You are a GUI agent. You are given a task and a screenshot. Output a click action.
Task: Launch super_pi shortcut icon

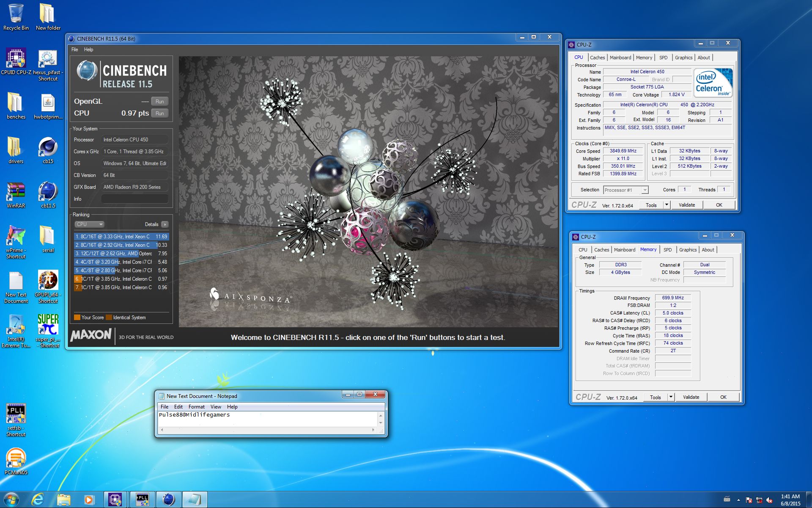point(48,331)
